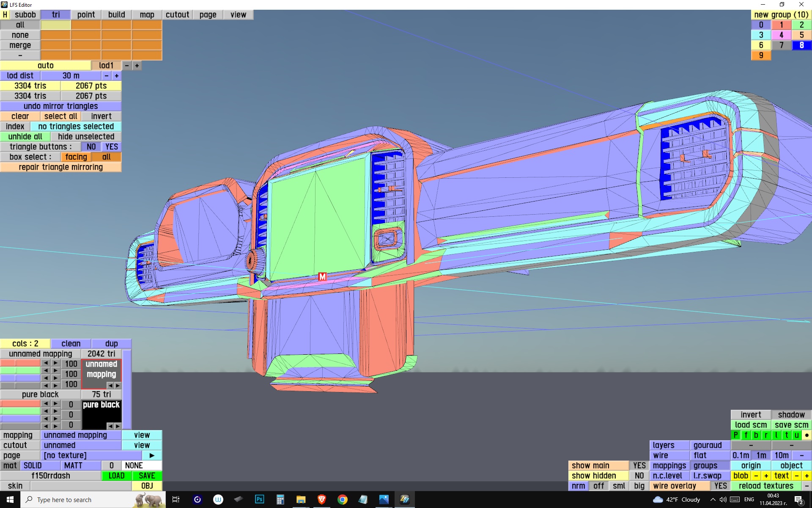Open the cutout tab

point(177,15)
